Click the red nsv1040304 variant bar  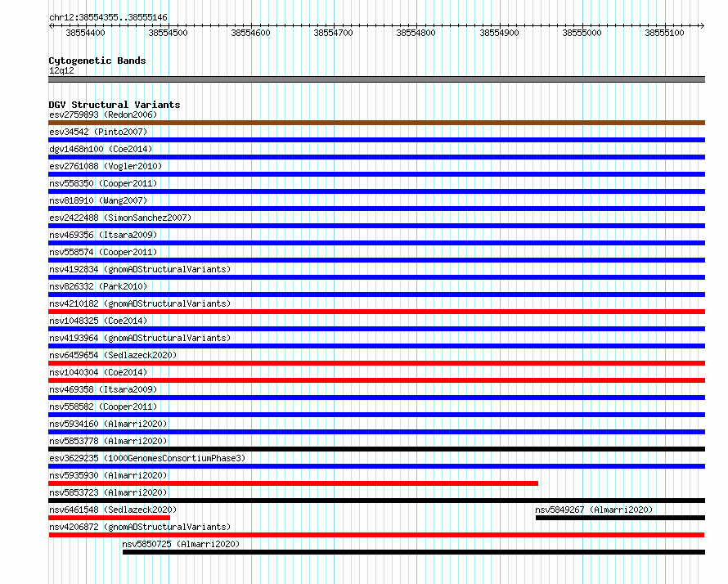(x=376, y=380)
